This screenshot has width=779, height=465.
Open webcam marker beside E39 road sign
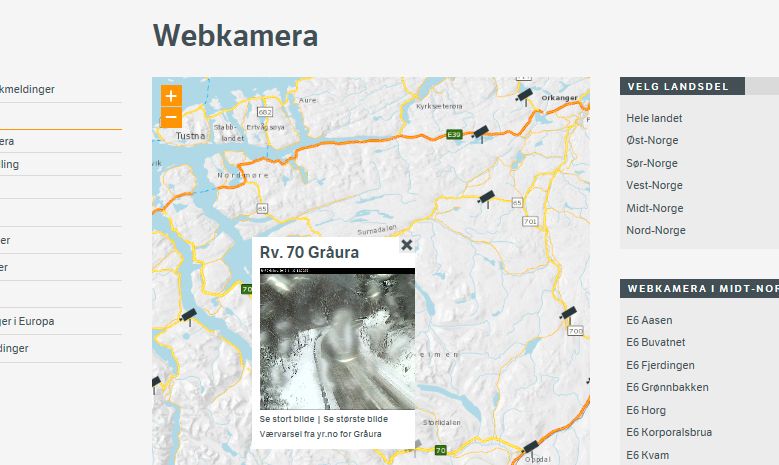pyautogui.click(x=480, y=133)
